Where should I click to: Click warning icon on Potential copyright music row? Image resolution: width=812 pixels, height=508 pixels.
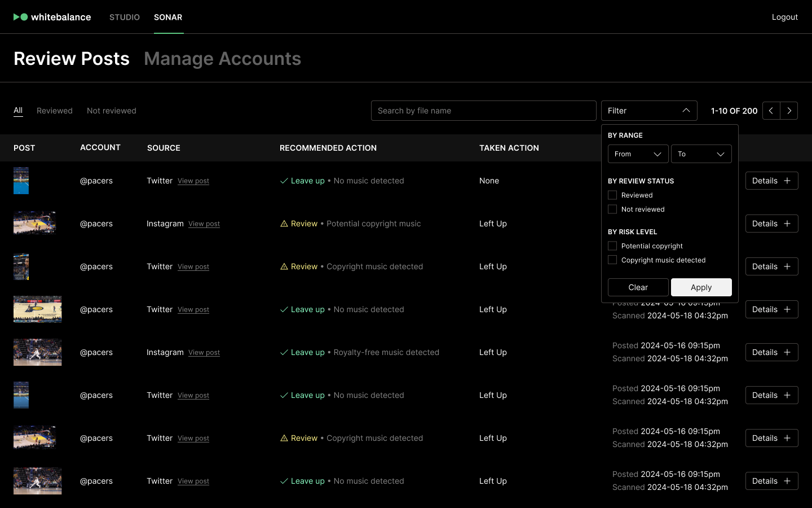click(284, 224)
